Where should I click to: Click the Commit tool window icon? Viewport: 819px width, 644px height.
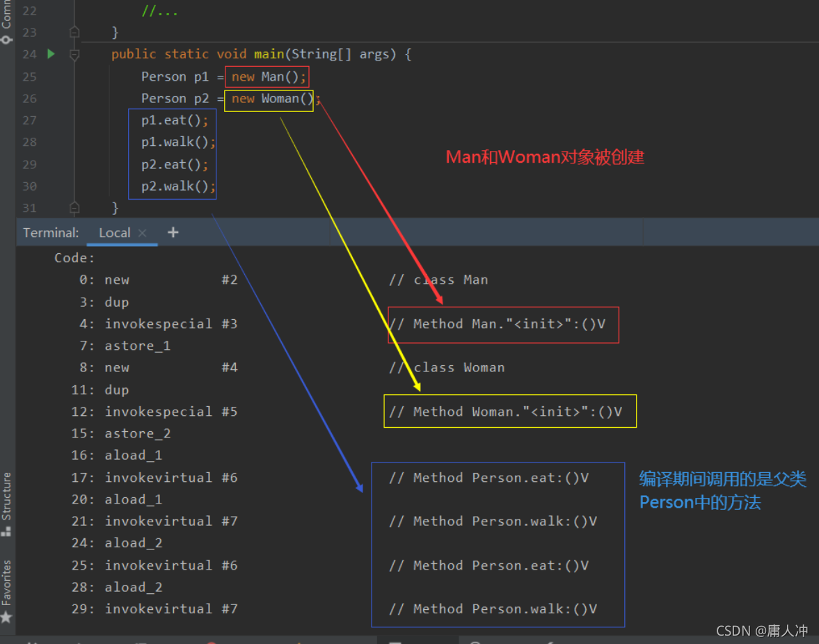6,40
